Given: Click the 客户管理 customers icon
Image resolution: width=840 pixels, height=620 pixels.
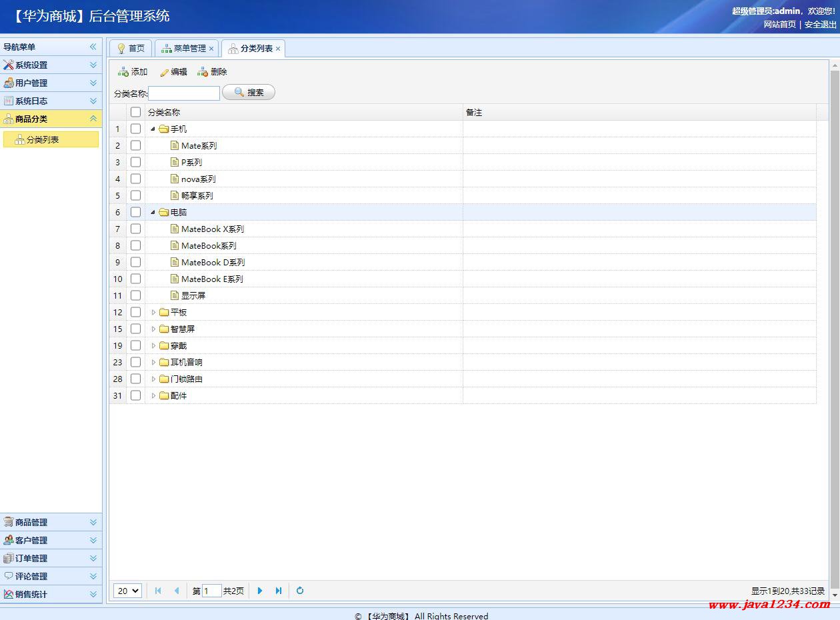Looking at the screenshot, I should [x=9, y=540].
